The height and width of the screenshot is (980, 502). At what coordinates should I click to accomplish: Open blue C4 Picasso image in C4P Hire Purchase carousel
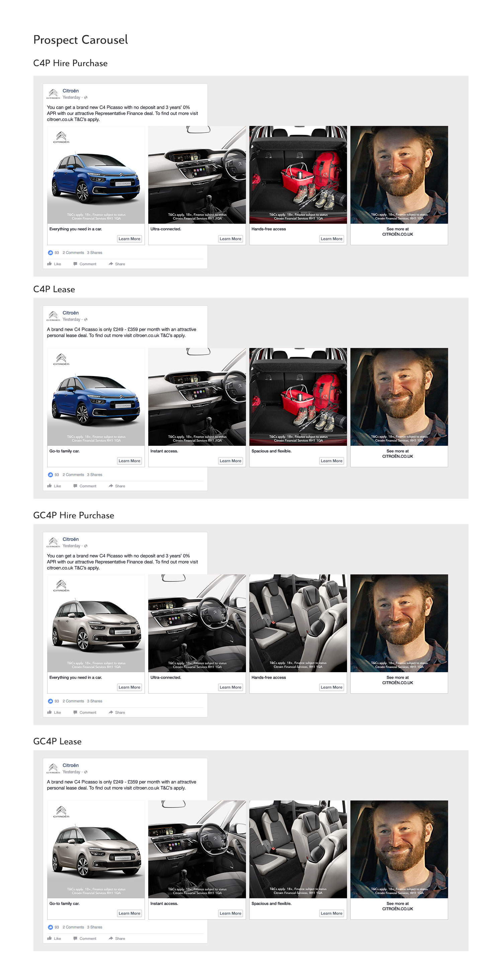coord(96,174)
